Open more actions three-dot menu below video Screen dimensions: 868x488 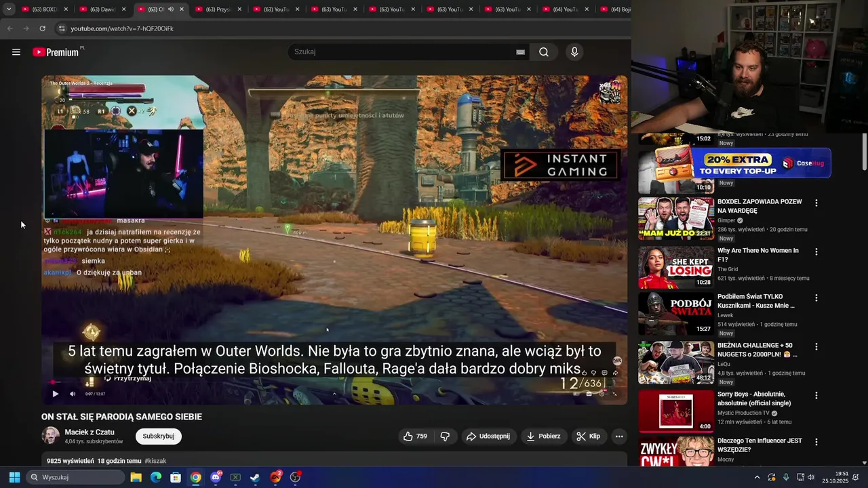(x=619, y=436)
